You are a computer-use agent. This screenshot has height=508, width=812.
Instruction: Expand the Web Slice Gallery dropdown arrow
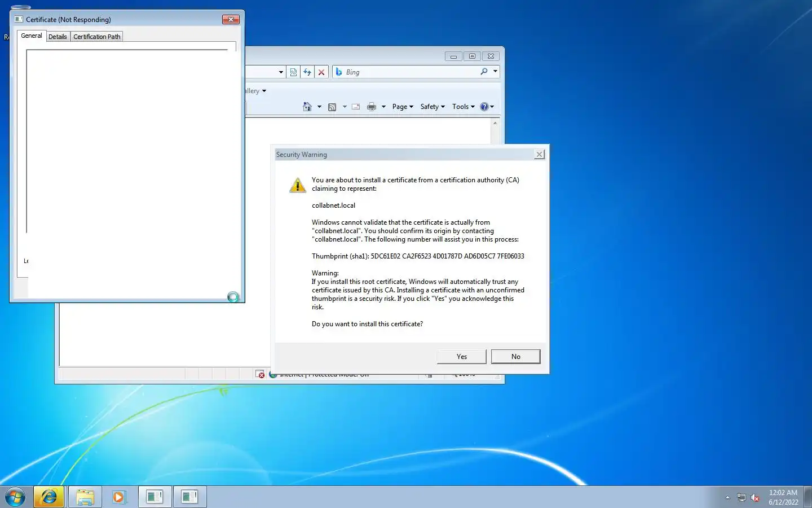(x=264, y=91)
